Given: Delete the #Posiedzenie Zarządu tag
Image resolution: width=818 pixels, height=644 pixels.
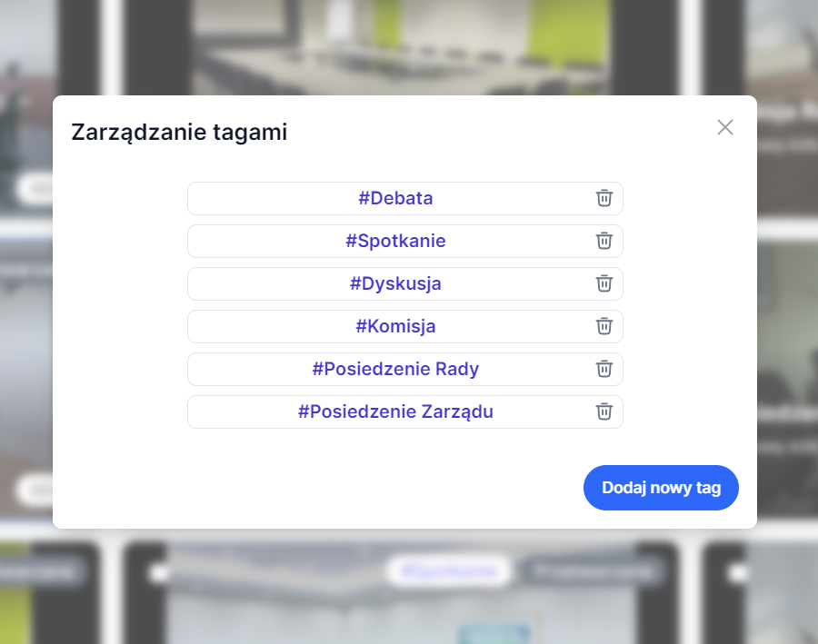Looking at the screenshot, I should pyautogui.click(x=604, y=411).
